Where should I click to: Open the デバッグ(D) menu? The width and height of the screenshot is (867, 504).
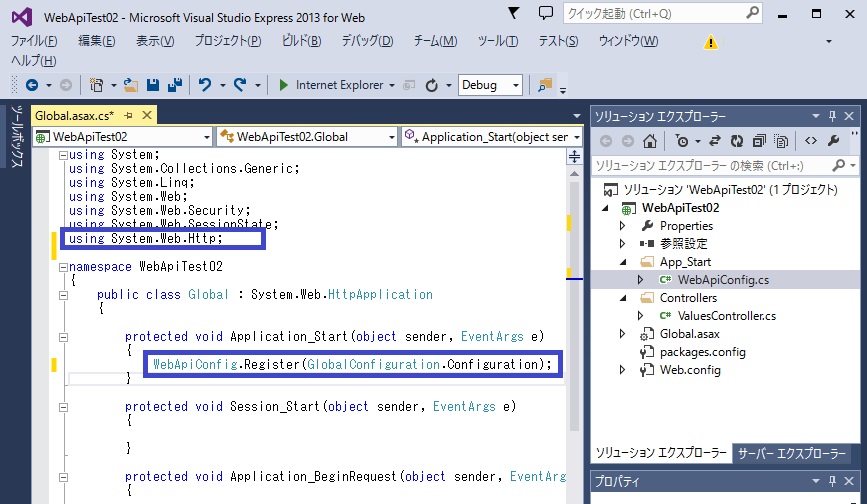coord(367,41)
